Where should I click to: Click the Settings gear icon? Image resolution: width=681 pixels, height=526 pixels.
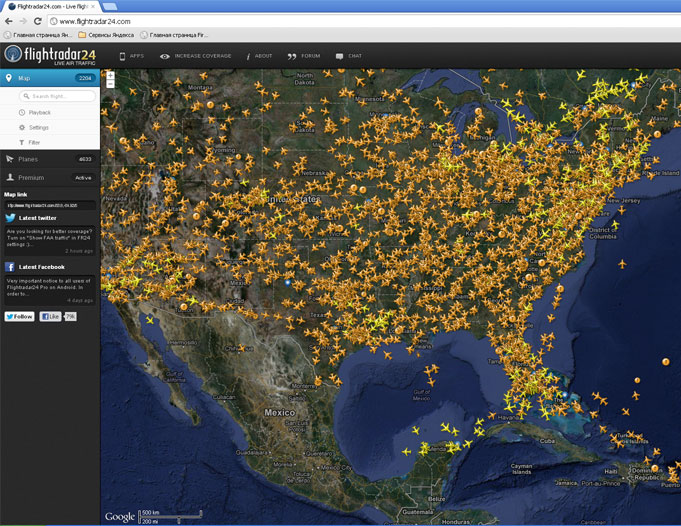tap(22, 127)
